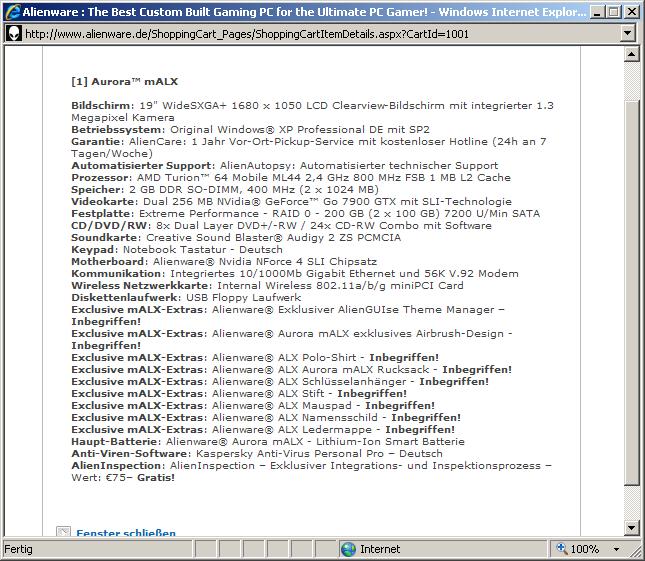
Task: Click the Kaspersky Anti-Virus Personal Pro text
Action: click(290, 453)
